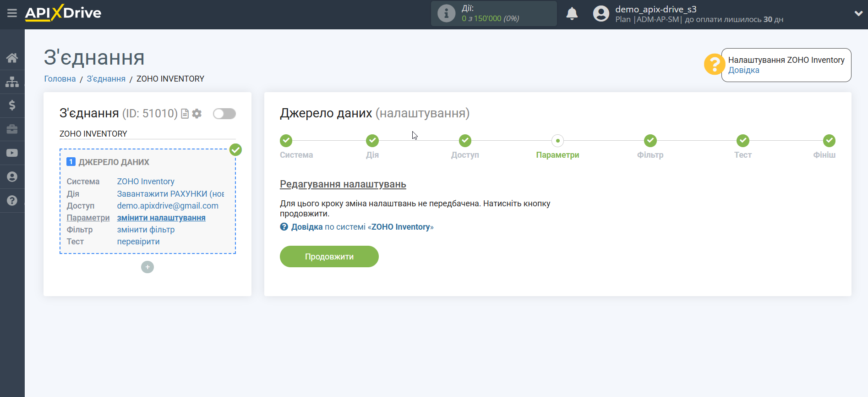Click the demo_apix-drive_s3 username
This screenshot has width=868, height=397.
click(656, 9)
